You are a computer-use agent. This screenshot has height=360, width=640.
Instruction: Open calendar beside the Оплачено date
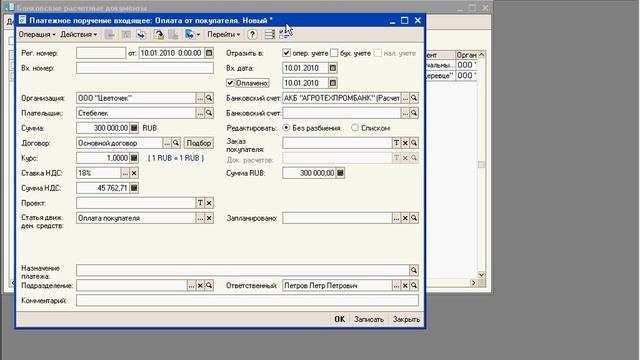coord(333,83)
